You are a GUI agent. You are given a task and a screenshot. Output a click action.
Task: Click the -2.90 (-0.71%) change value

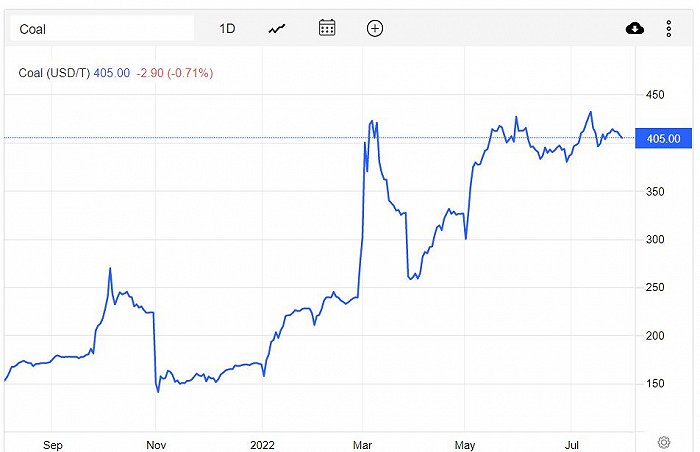(x=177, y=73)
